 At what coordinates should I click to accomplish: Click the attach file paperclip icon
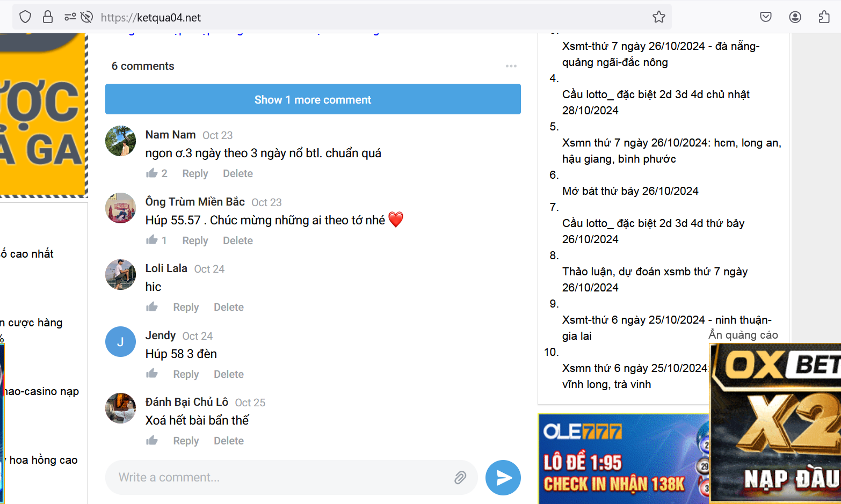460,478
